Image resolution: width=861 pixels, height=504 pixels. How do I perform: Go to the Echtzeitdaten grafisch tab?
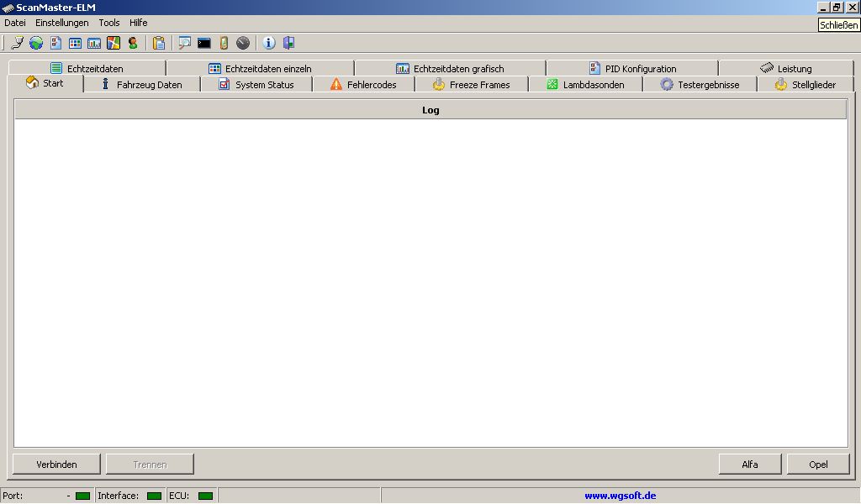pyautogui.click(x=450, y=69)
